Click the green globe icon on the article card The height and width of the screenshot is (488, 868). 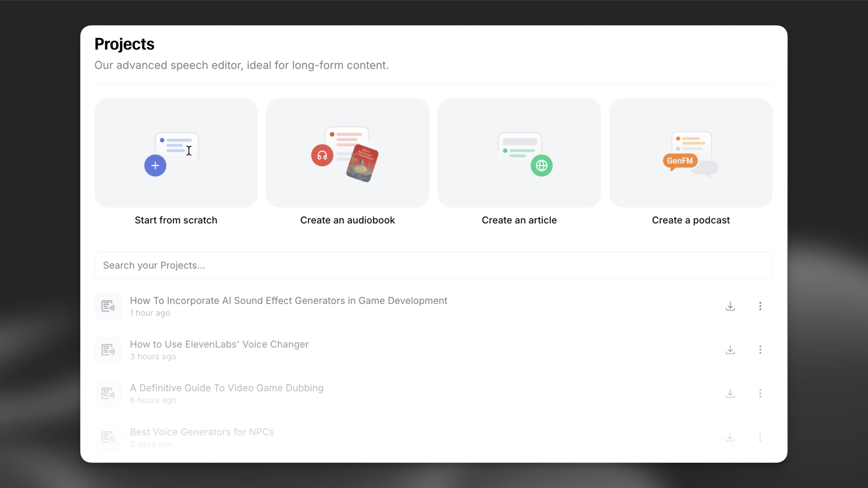pos(542,165)
